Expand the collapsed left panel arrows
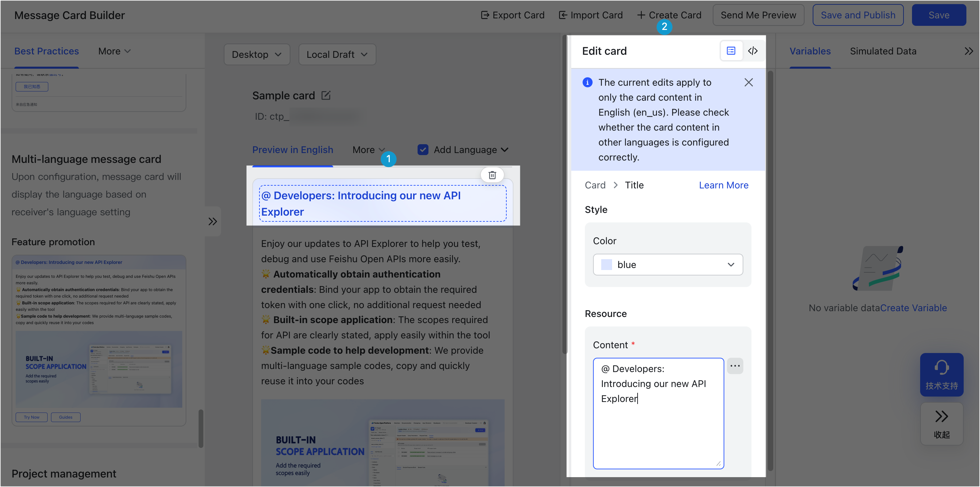Viewport: 980px width, 487px height. (213, 221)
